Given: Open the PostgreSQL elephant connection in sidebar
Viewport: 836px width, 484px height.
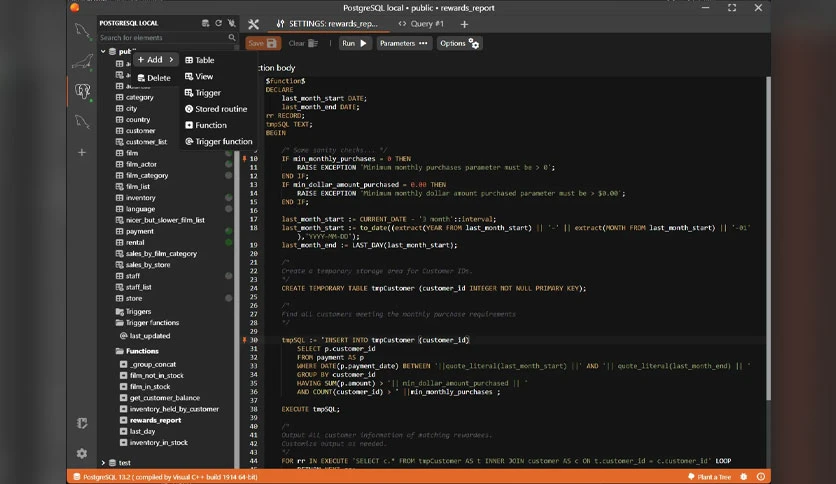Looking at the screenshot, I should coord(82,91).
